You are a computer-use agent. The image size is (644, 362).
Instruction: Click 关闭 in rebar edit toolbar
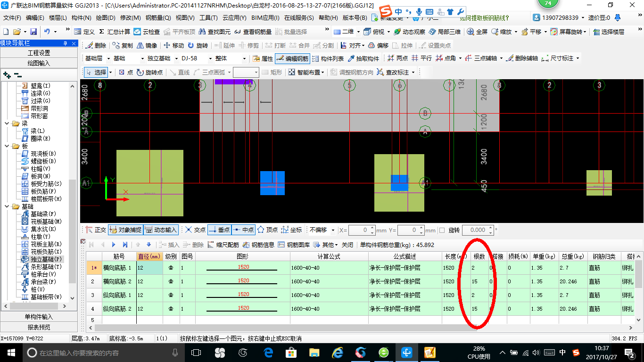347,245
